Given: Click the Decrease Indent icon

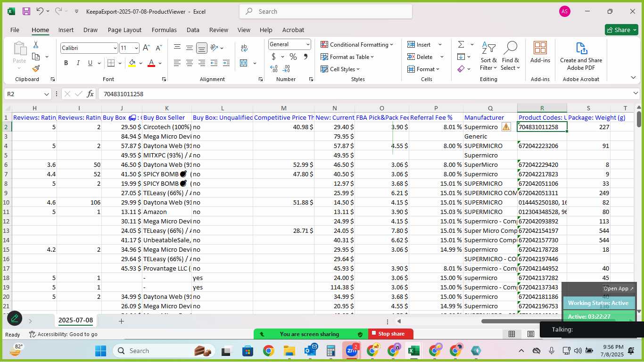Looking at the screenshot, I should point(214,63).
